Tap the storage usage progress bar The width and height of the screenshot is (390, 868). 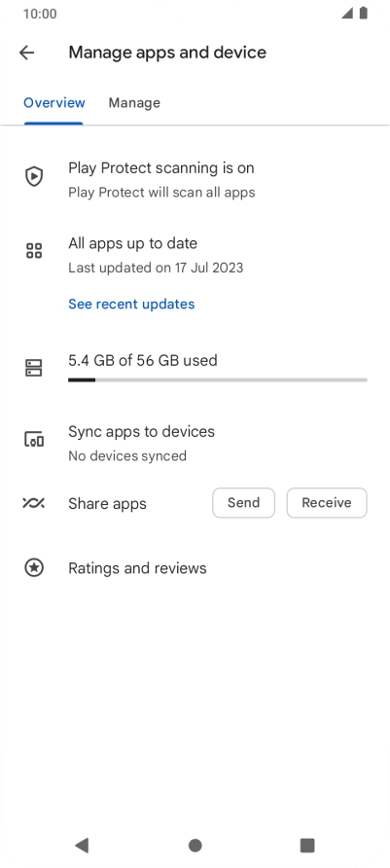coord(218,380)
